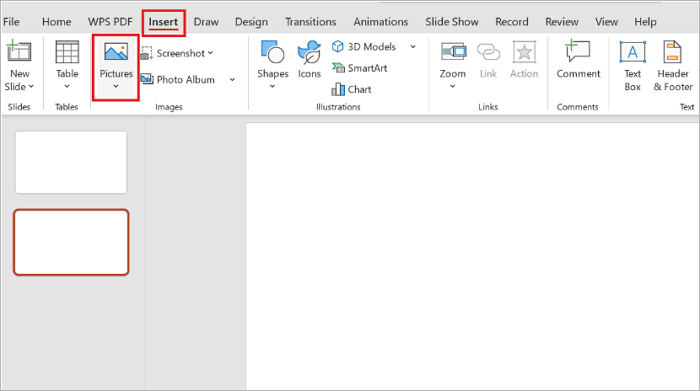Viewport: 700px width, 391px height.
Task: Insert a Text Box
Action: pyautogui.click(x=633, y=66)
